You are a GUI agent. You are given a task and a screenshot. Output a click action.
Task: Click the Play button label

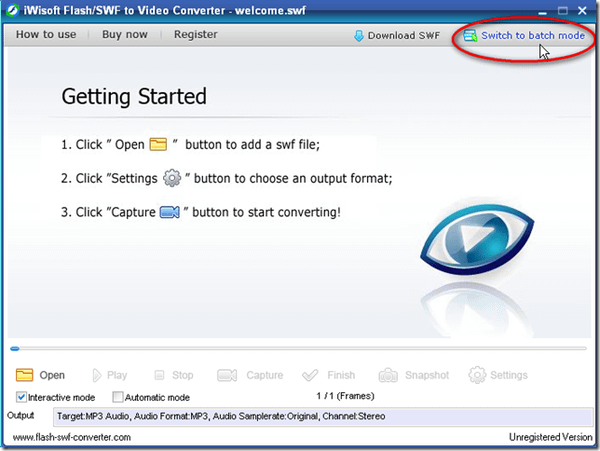117,375
